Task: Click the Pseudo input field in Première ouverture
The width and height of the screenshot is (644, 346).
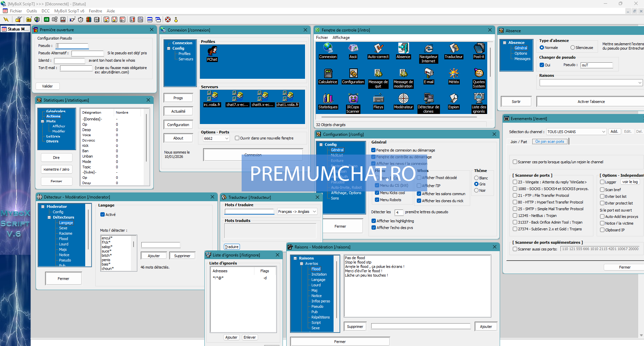Action: tap(72, 46)
